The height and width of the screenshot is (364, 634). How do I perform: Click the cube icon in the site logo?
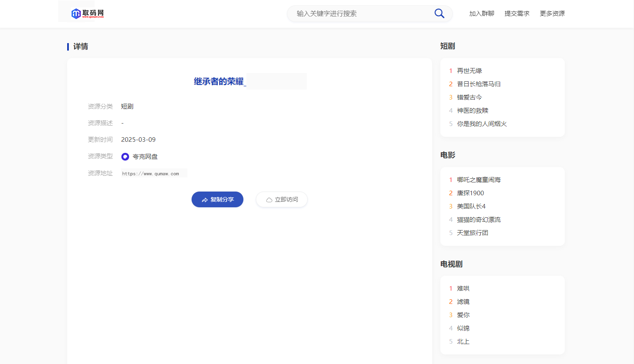[x=75, y=13]
